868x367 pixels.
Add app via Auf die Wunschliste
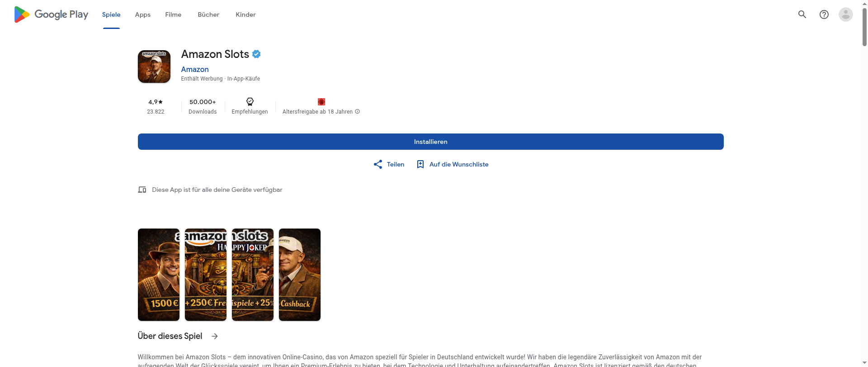point(452,164)
